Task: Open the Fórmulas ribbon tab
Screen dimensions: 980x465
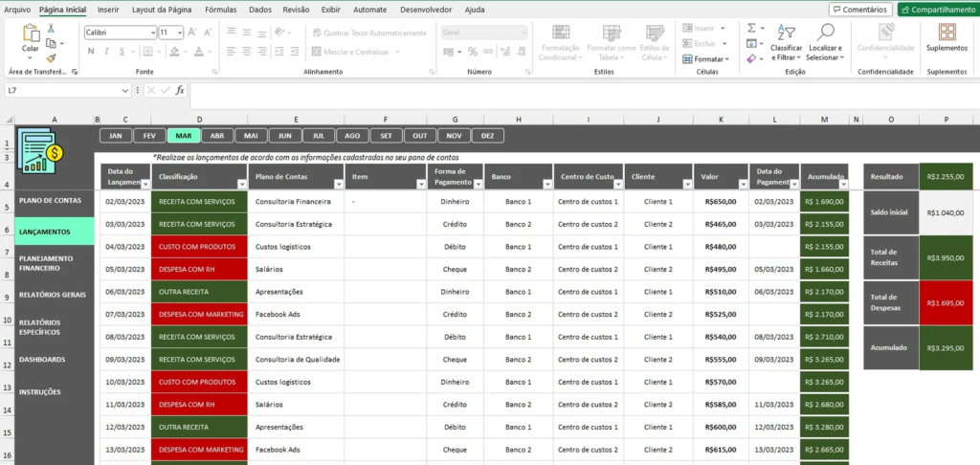Action: tap(220, 9)
